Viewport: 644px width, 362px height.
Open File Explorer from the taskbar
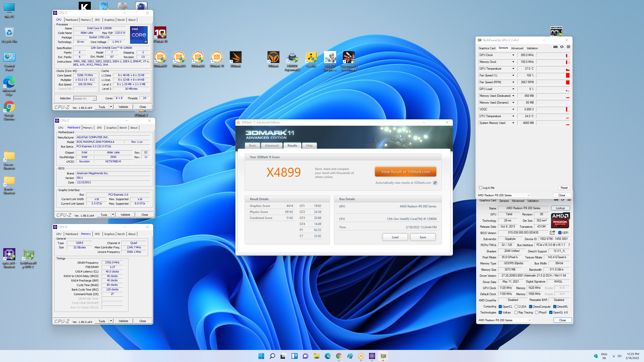pyautogui.click(x=316, y=356)
